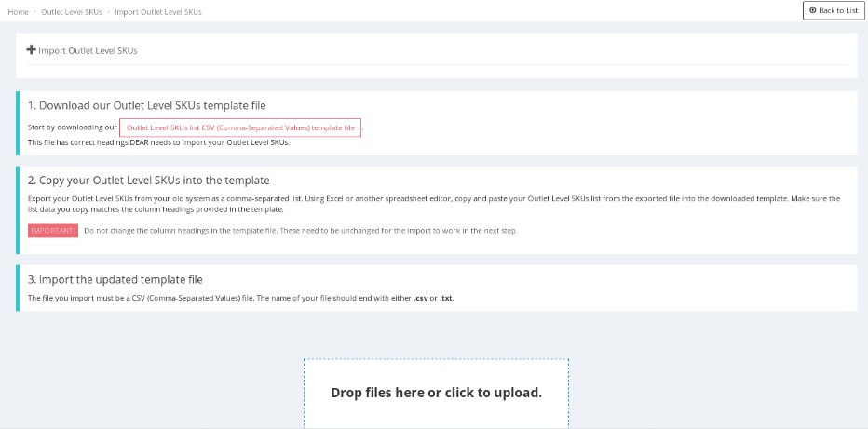Click the plus icon beside Import Outlet Level SKUs
Screen dimensions: 868x429
[x=31, y=50]
